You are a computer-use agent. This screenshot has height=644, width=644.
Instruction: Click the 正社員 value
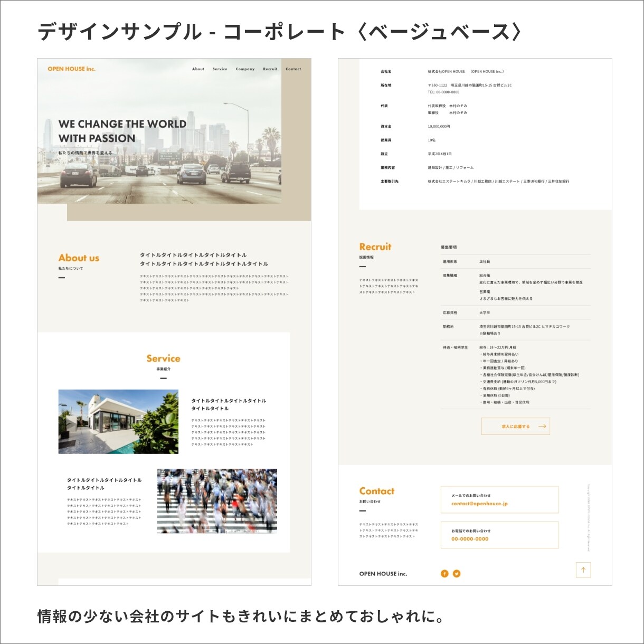485,262
